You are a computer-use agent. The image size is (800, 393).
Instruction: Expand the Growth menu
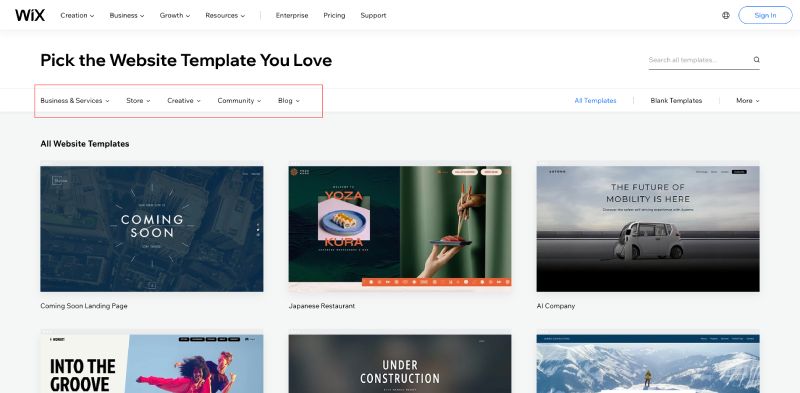coord(174,15)
